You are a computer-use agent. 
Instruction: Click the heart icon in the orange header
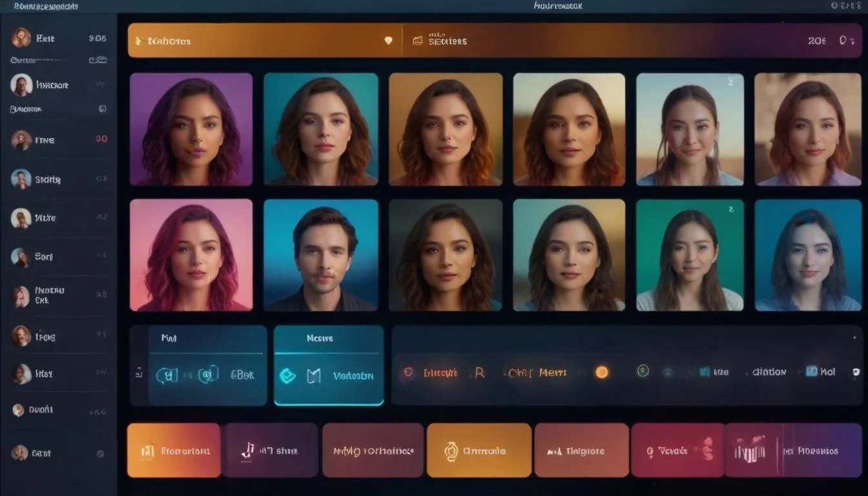point(388,41)
